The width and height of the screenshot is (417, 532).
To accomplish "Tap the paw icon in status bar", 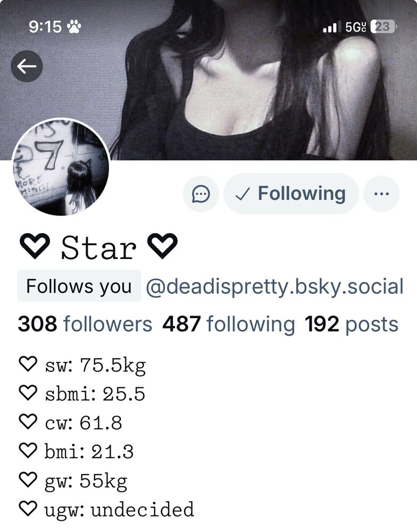I will [x=74, y=27].
